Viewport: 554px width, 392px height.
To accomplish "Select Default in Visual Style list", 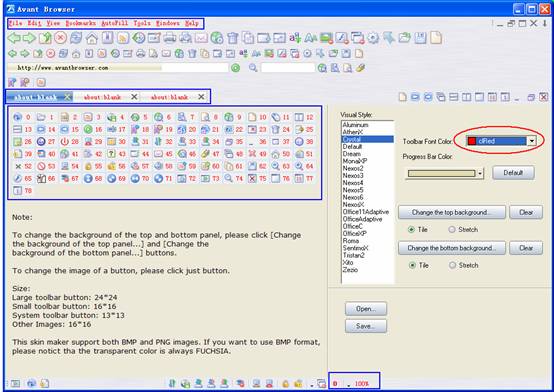I will 352,146.
